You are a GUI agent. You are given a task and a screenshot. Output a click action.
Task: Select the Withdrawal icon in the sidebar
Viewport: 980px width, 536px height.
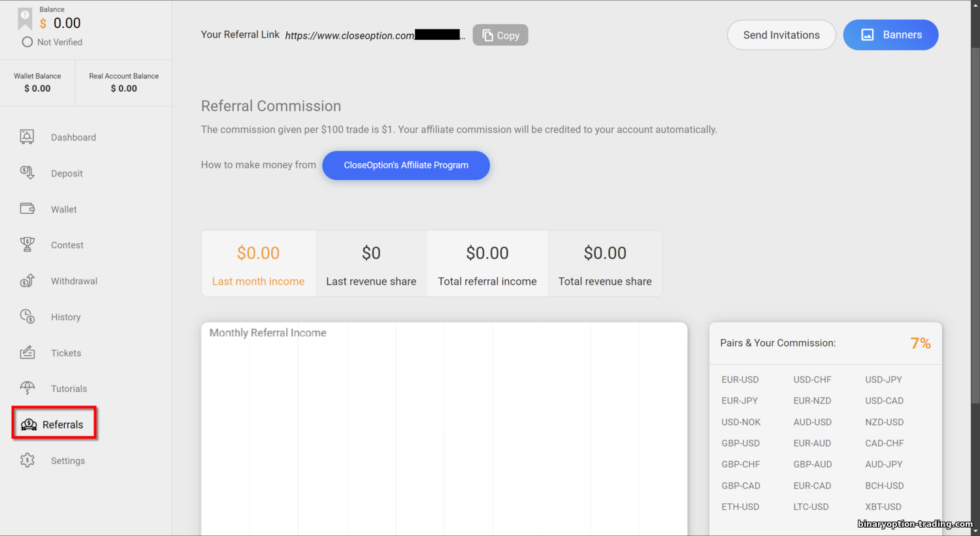pos(27,280)
